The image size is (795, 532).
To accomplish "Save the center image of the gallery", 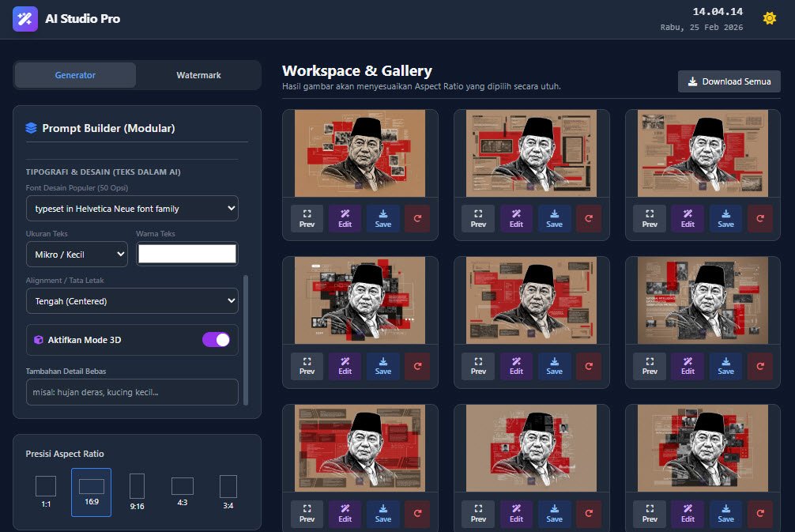I will coord(554,366).
